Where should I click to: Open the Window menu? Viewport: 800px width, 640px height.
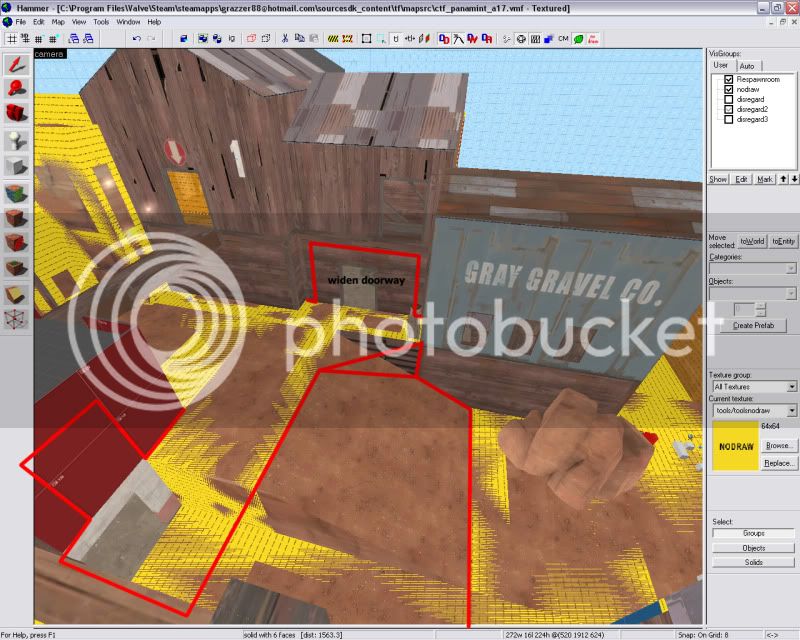pos(128,22)
